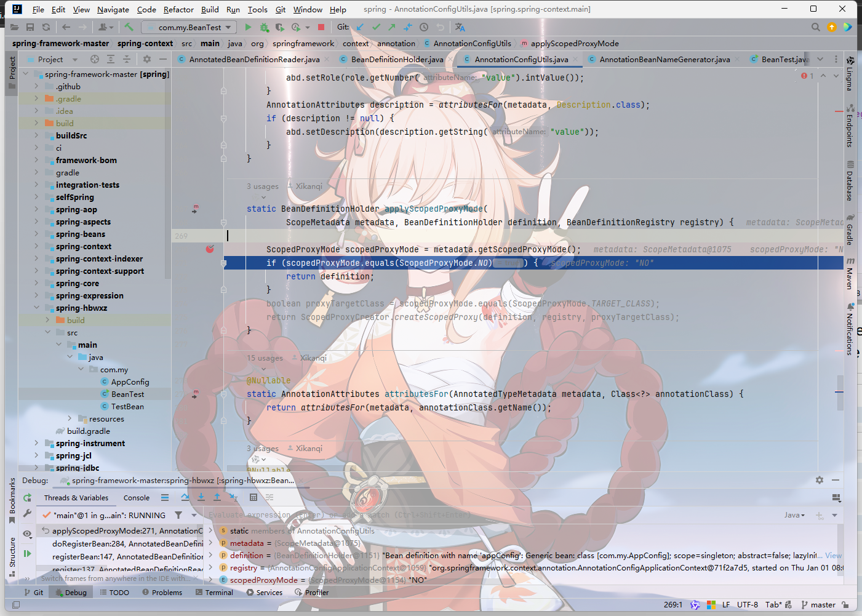Click the UTF-8 encoding status widget
The image size is (862, 616).
pos(748,605)
